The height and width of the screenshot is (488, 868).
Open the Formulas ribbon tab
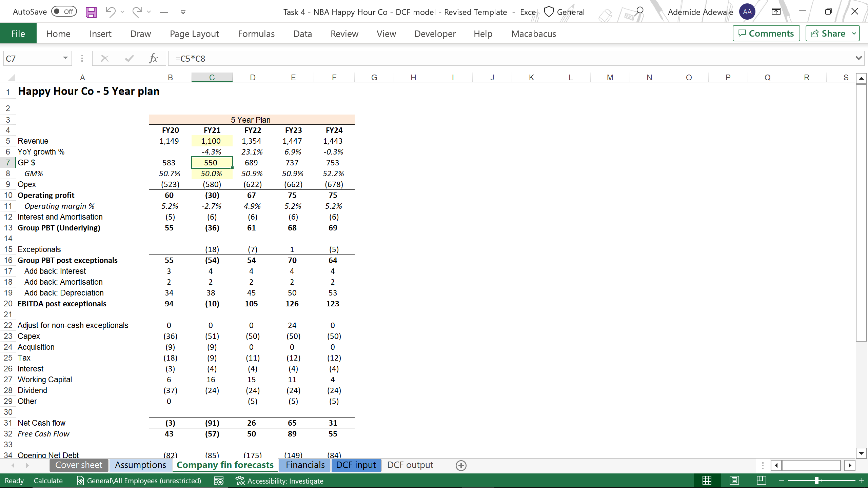256,34
